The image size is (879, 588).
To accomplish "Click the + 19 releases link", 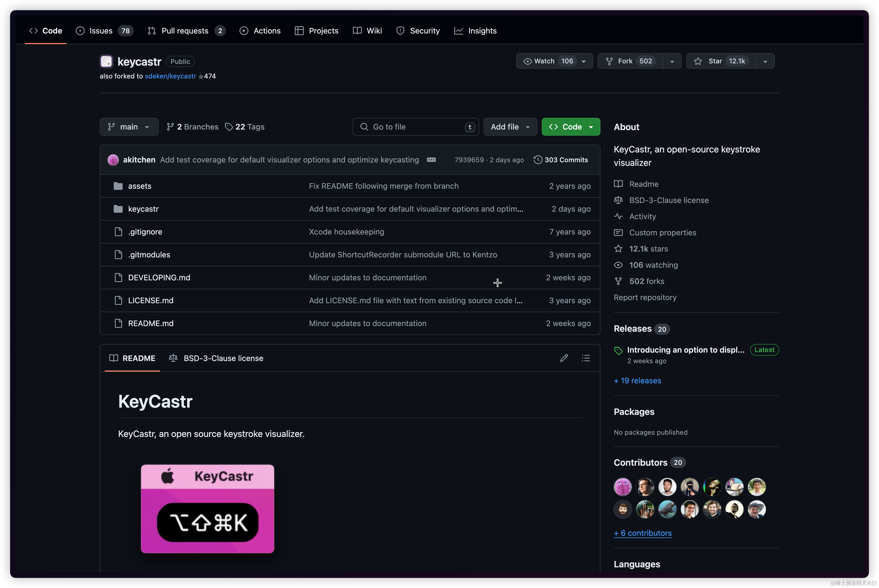I will point(637,381).
